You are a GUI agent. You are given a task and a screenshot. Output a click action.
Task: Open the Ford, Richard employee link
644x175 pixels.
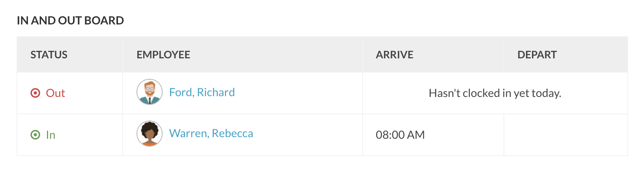click(202, 92)
